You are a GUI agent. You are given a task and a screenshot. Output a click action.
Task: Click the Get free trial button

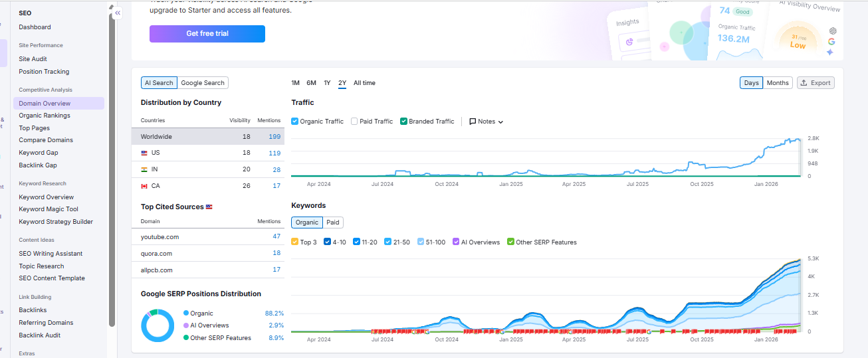207,34
